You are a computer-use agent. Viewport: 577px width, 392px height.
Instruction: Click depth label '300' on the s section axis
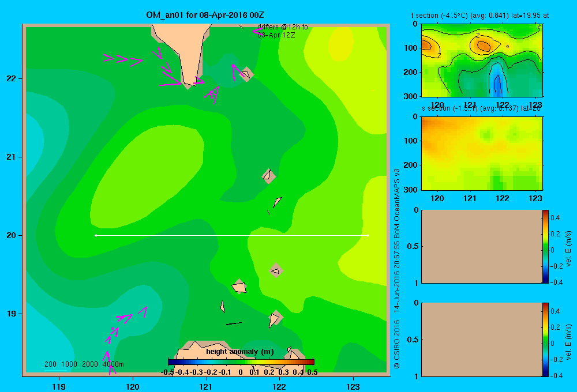pos(411,190)
